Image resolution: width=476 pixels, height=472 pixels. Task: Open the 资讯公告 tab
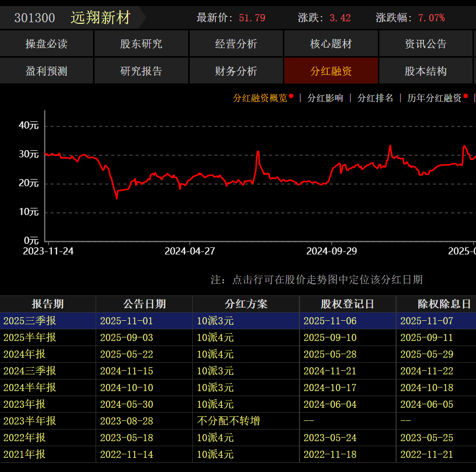tap(425, 44)
